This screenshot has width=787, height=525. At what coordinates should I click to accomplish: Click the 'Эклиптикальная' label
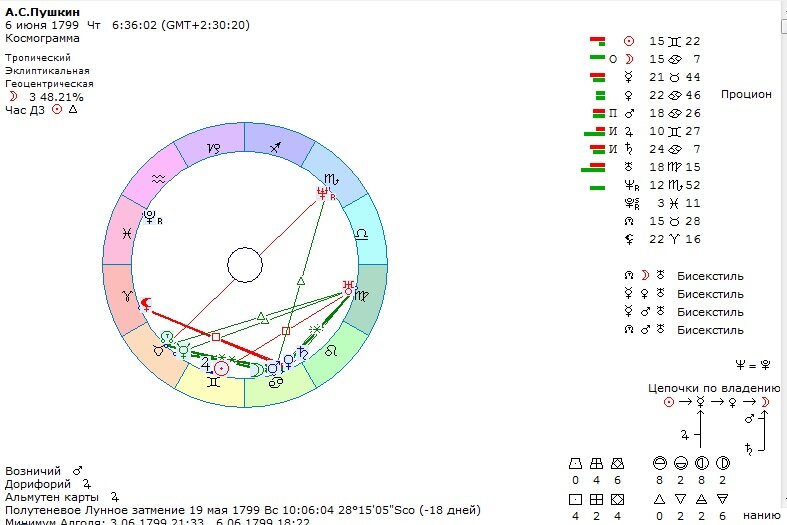(x=47, y=71)
